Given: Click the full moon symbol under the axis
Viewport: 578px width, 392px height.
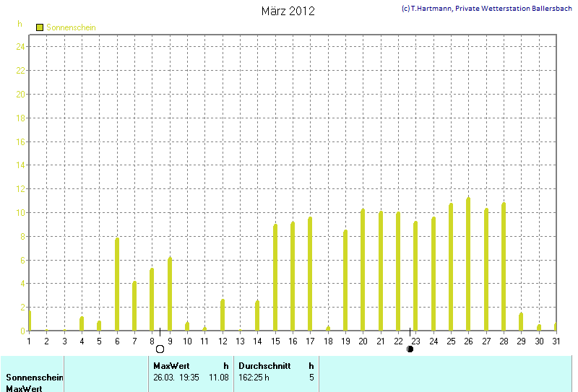Looking at the screenshot, I should tap(160, 349).
